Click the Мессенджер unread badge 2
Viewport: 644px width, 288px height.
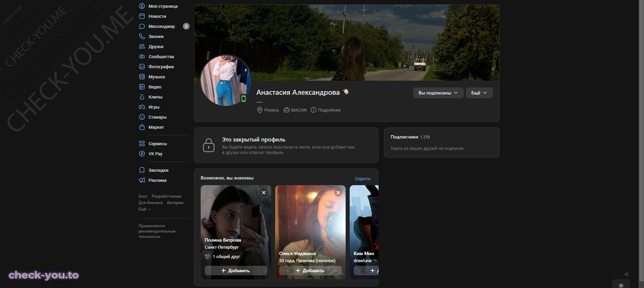click(186, 26)
